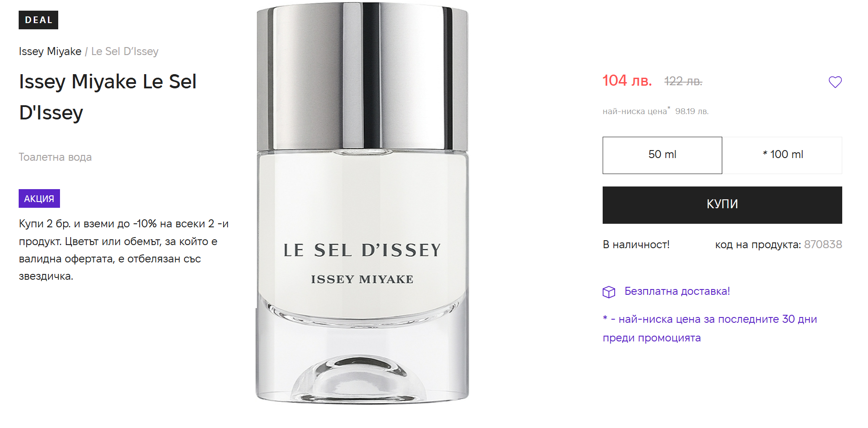Open the Issey Miyake brand breadcrumb
Viewport: 868px width, 428px height.
pos(50,52)
